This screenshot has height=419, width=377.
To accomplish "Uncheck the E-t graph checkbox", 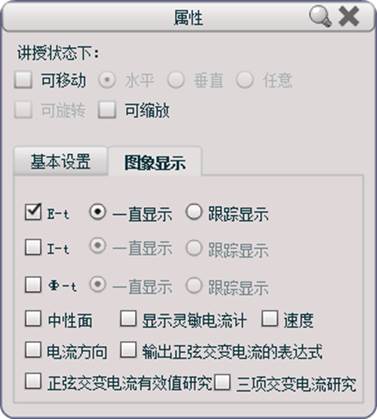I will [x=33, y=212].
